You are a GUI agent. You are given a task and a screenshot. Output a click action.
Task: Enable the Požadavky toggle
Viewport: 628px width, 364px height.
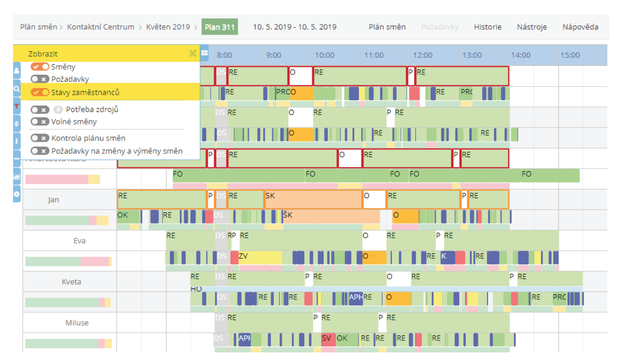[40, 79]
